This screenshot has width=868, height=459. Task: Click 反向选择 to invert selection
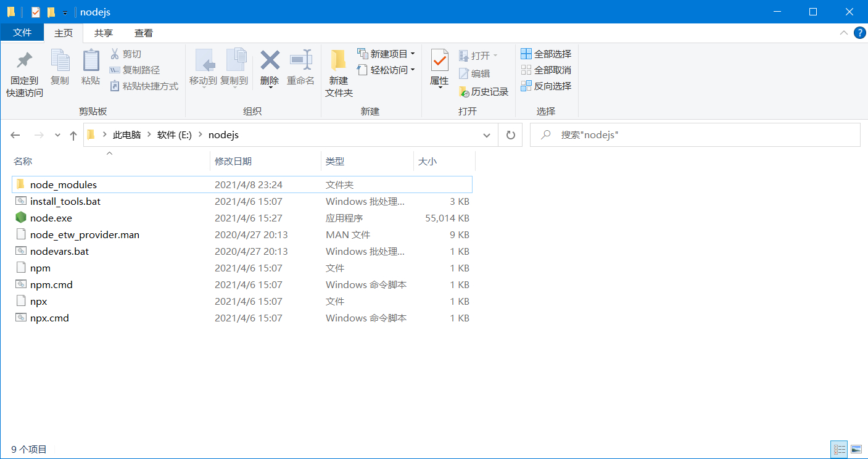(546, 86)
